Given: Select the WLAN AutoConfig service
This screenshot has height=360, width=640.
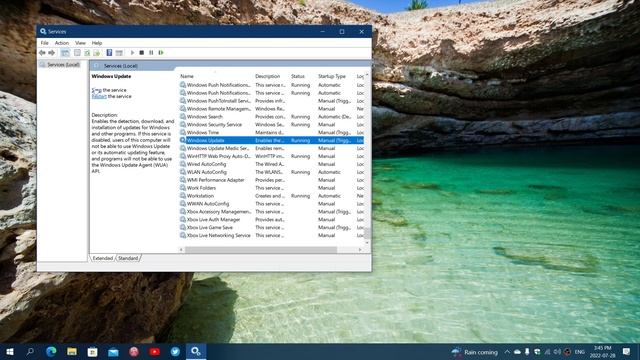Looking at the screenshot, I should [271, 172].
